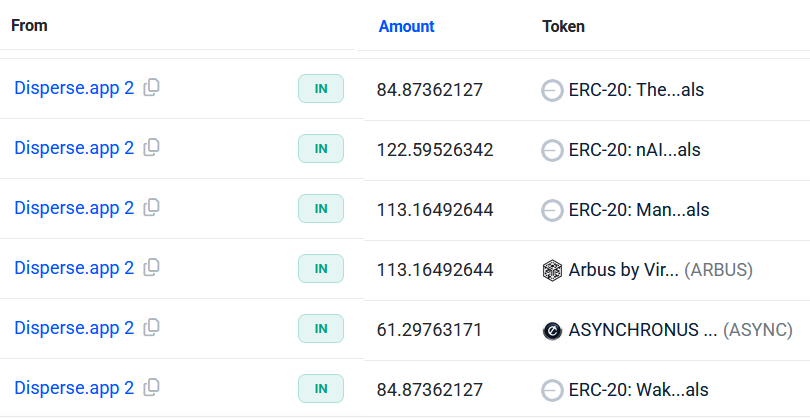Click the ASYNCHRONUS black circular token logo

tap(552, 330)
